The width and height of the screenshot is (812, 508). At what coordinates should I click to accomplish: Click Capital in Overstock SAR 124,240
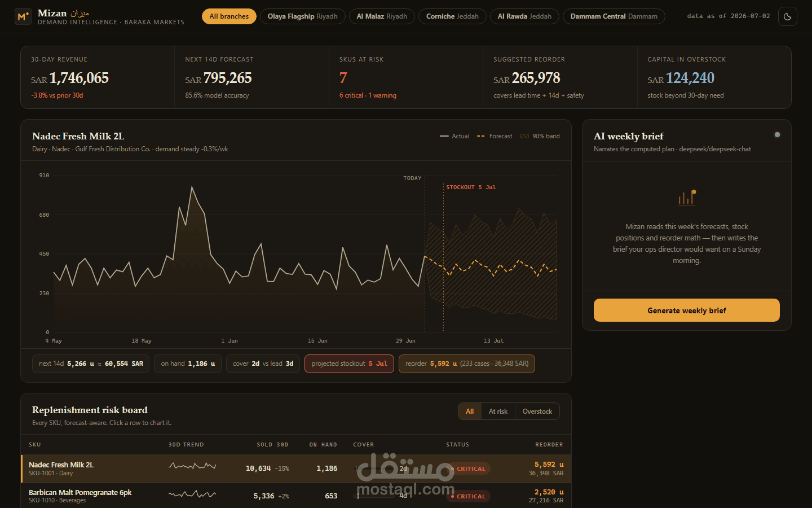tap(681, 78)
